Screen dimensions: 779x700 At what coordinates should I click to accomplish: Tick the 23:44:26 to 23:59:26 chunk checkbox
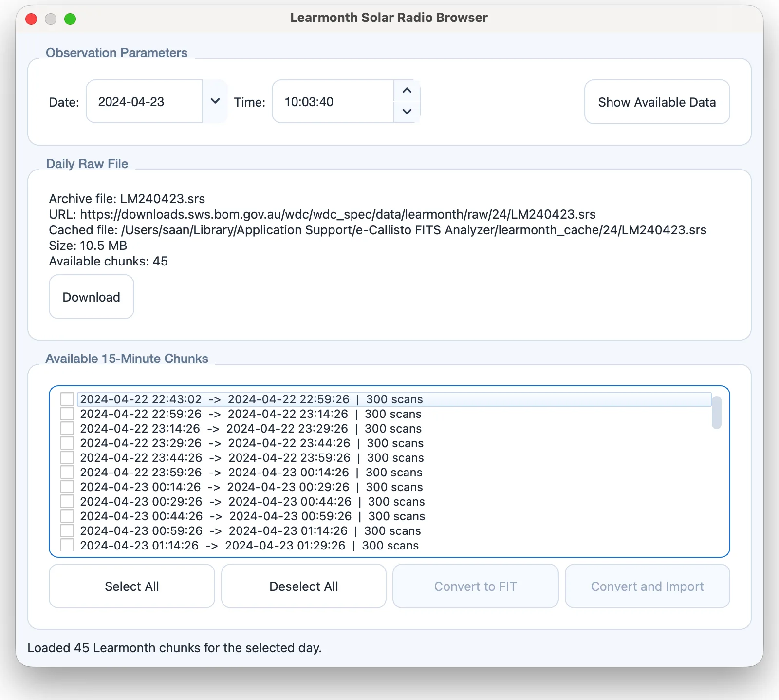click(67, 457)
